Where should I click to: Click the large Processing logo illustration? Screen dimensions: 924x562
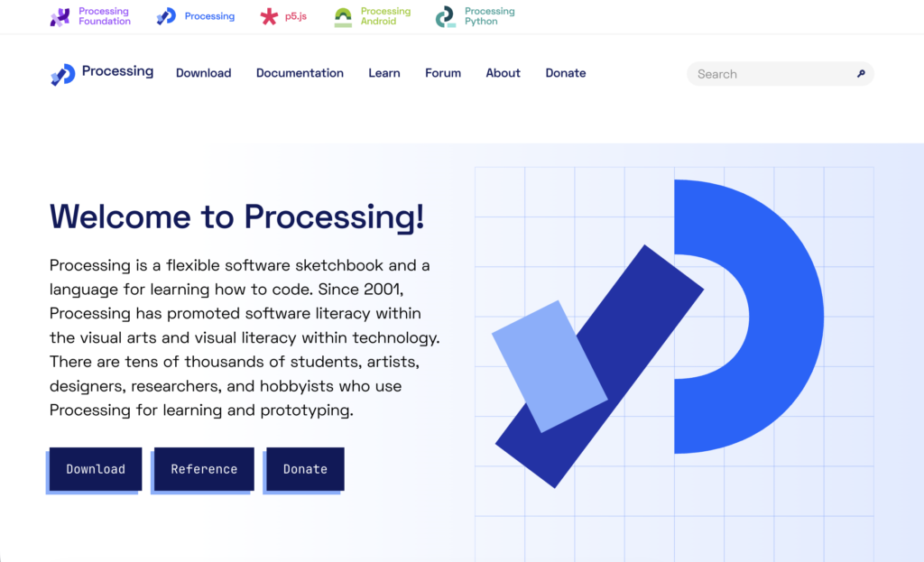(x=659, y=334)
